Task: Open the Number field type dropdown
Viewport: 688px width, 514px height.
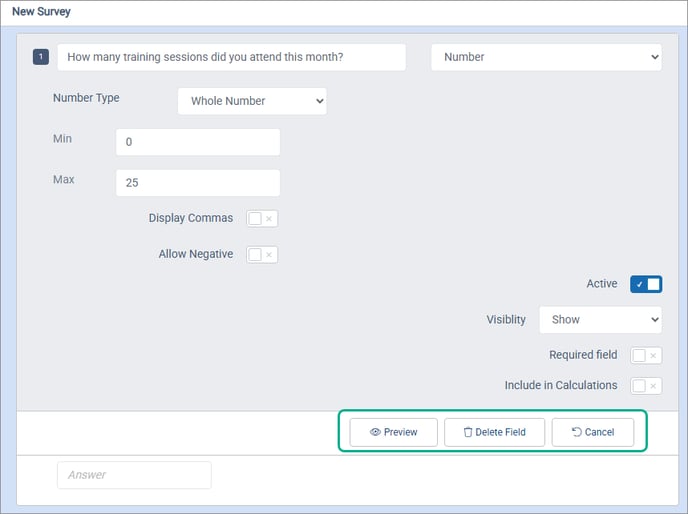Action: [x=546, y=57]
